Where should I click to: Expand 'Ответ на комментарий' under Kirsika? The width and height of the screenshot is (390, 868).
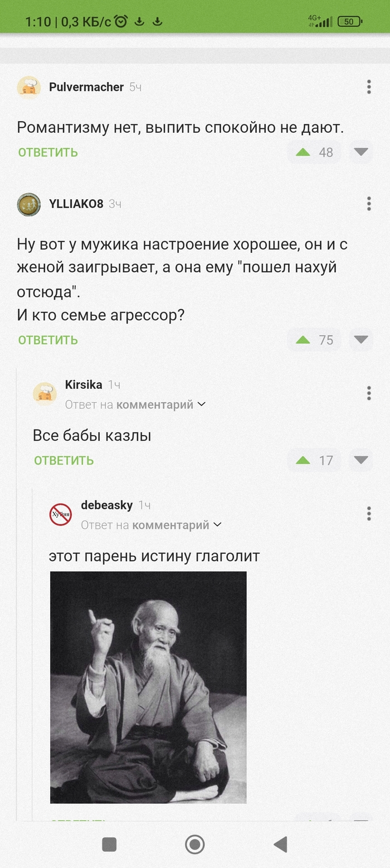click(x=135, y=404)
